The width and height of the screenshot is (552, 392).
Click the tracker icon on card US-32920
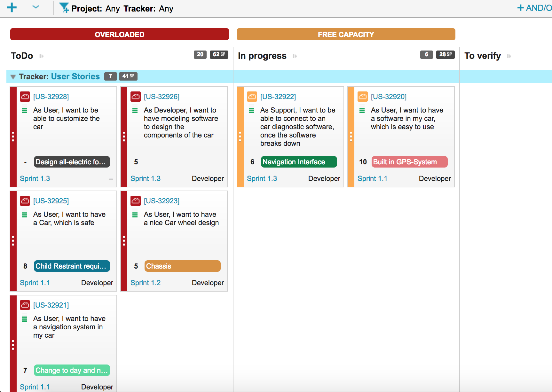click(362, 96)
